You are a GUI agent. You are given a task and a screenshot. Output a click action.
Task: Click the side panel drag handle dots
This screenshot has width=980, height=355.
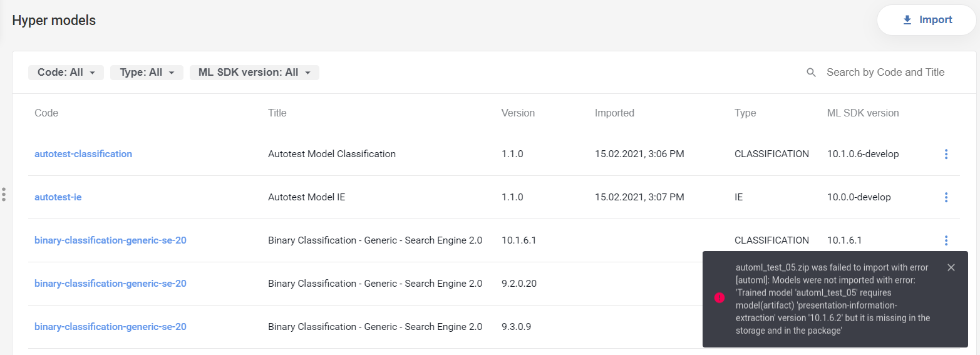coord(4,194)
